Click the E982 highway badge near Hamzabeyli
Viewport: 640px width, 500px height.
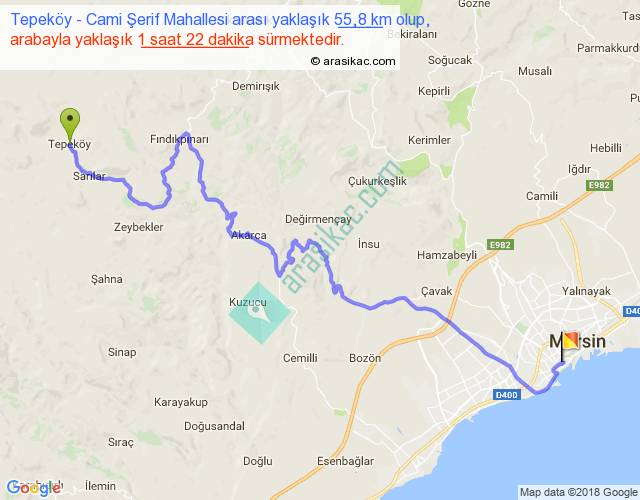tap(500, 245)
